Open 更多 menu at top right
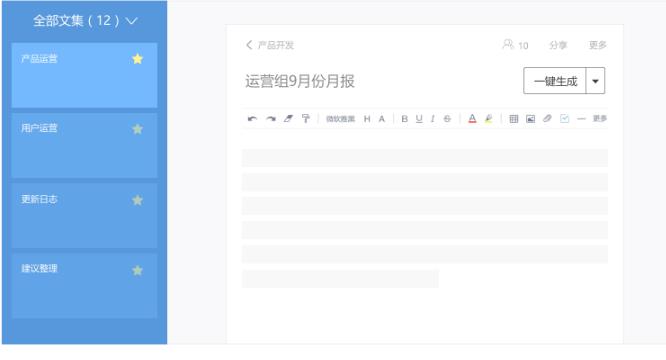Screen dimensions: 666x360 click(x=598, y=45)
